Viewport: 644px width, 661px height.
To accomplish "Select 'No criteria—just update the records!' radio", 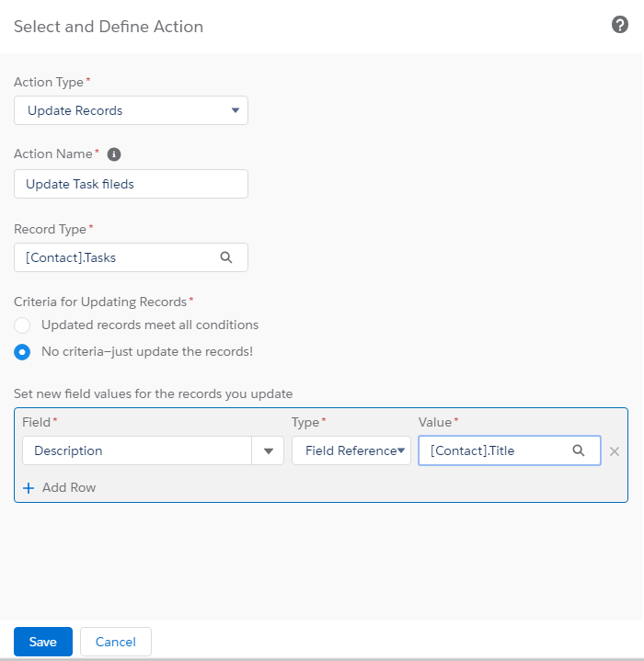I will [23, 352].
